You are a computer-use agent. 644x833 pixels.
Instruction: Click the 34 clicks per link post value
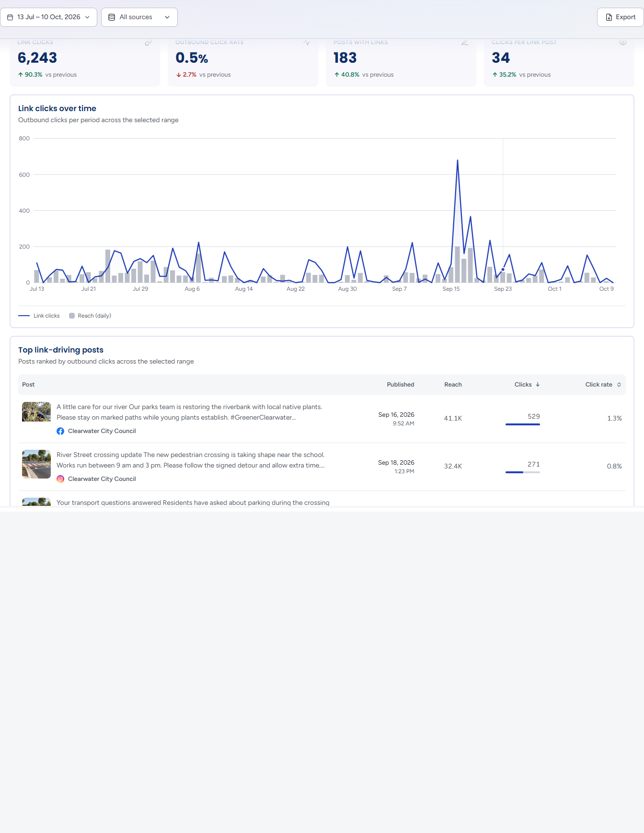pos(501,58)
